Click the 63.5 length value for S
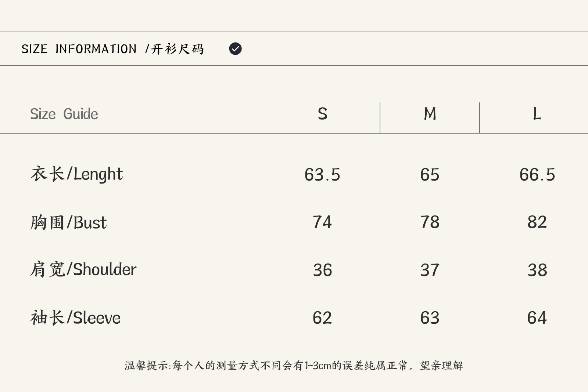This screenshot has height=392, width=588. coord(322,175)
